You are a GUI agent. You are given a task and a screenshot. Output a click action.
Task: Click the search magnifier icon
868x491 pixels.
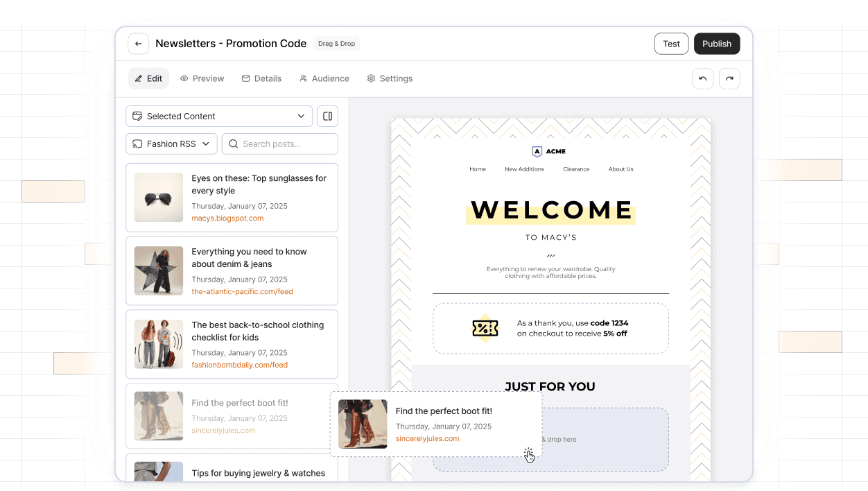tap(234, 144)
